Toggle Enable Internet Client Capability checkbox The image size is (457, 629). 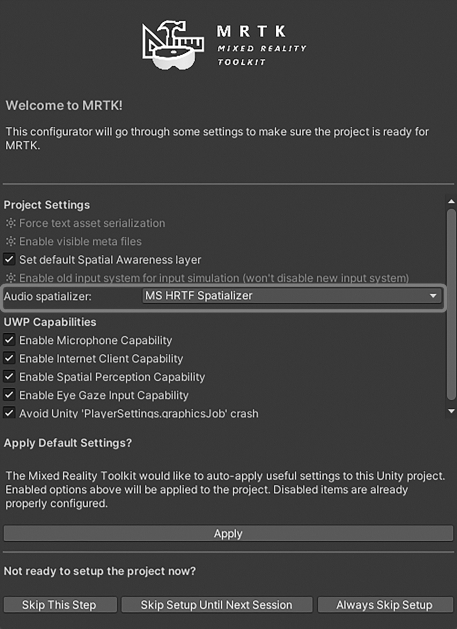pos(9,359)
